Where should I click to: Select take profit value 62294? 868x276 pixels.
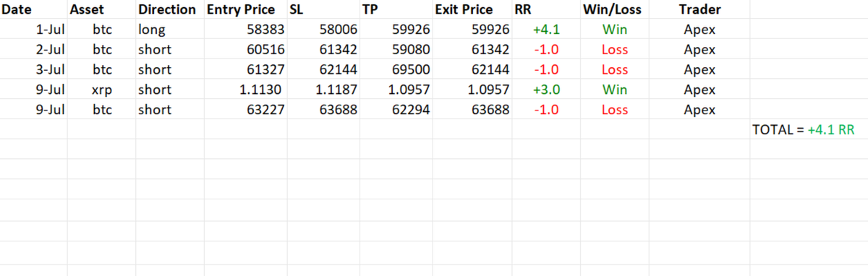pos(396,110)
